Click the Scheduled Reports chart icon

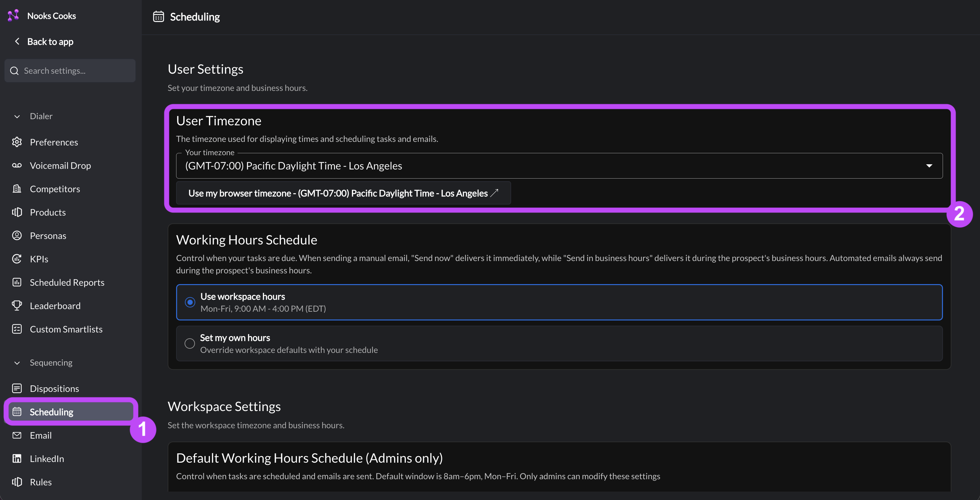[x=17, y=282]
